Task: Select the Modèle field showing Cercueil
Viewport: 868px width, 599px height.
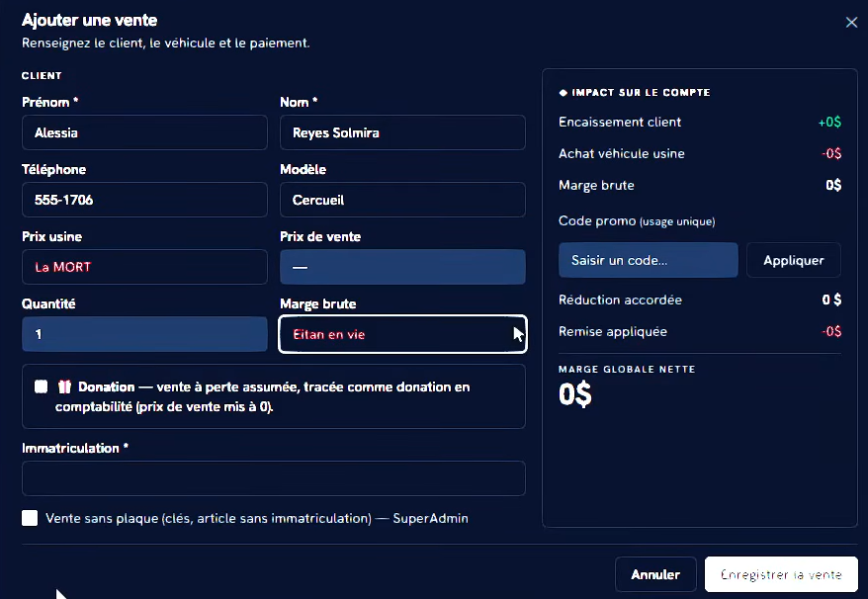Action: [402, 200]
